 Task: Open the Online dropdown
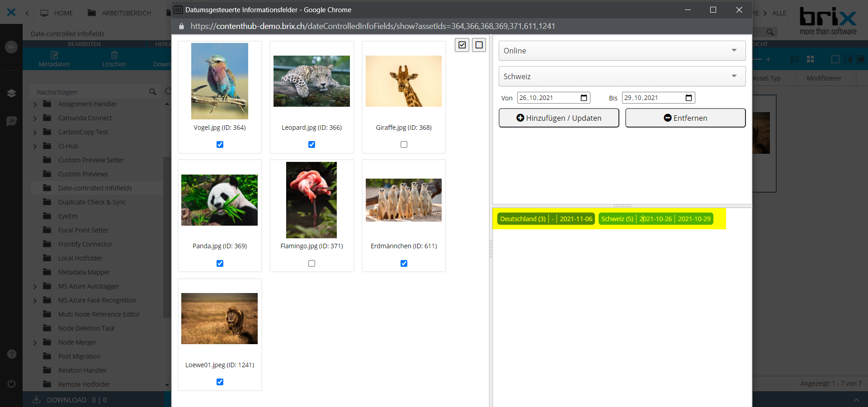pos(622,51)
